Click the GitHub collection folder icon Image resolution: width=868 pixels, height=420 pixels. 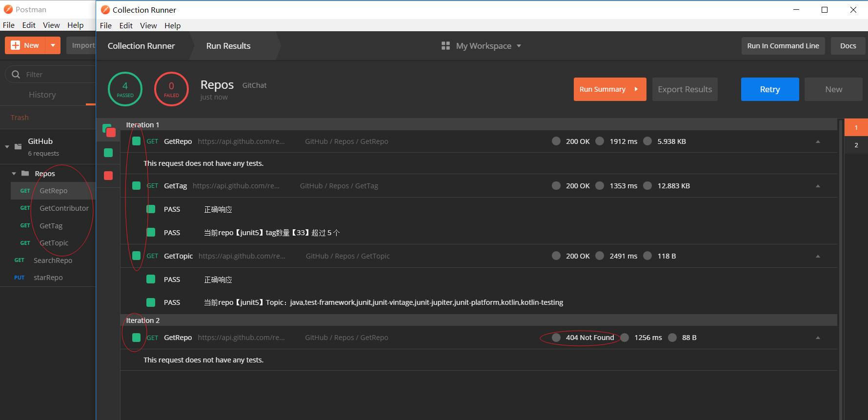(19, 146)
